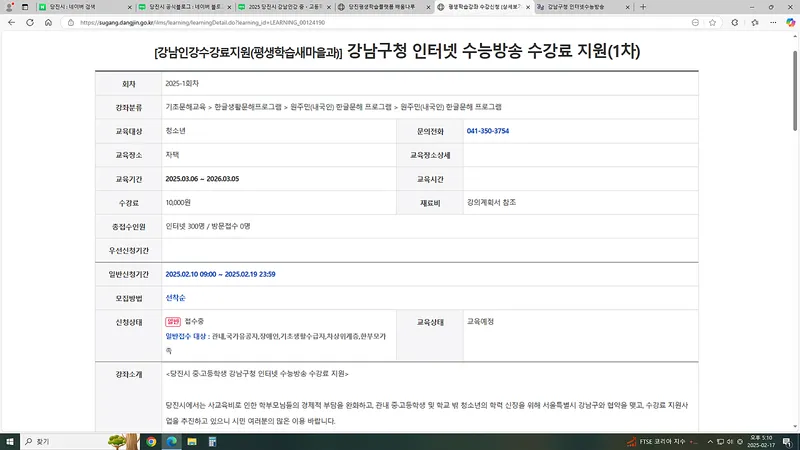
Task: Launch the Calculator app in the taskbar
Action: (214, 441)
